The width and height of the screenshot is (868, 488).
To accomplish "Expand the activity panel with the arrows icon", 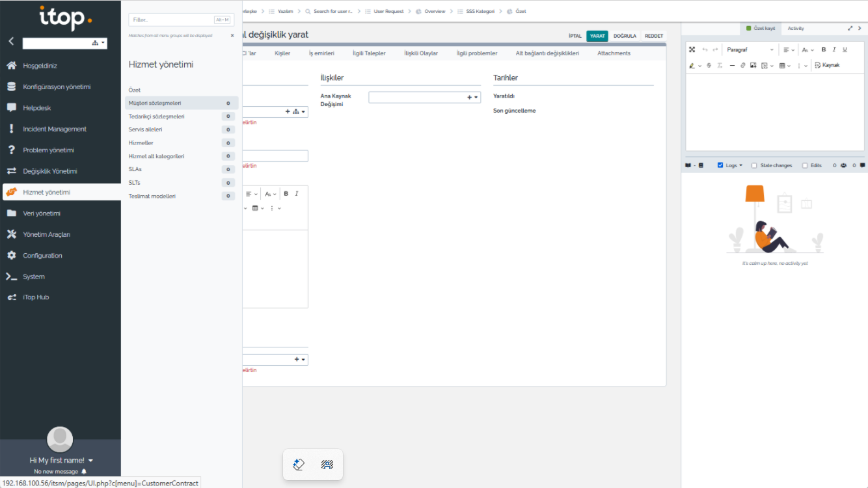I will pos(850,29).
